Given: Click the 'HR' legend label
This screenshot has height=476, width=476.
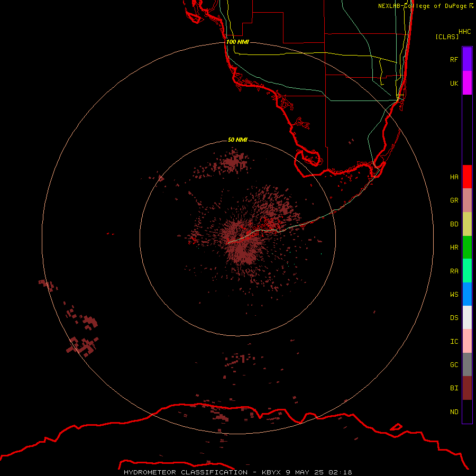Looking at the screenshot, I should 454,247.
